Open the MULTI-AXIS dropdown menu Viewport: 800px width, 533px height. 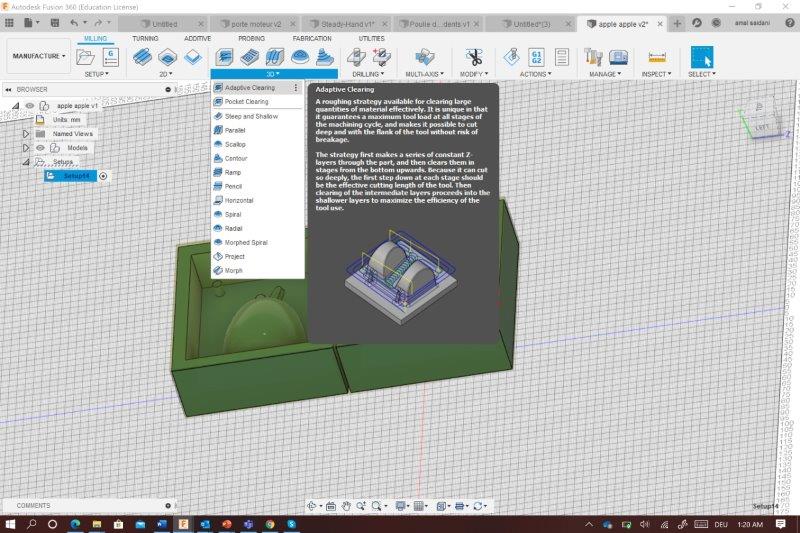pyautogui.click(x=424, y=74)
